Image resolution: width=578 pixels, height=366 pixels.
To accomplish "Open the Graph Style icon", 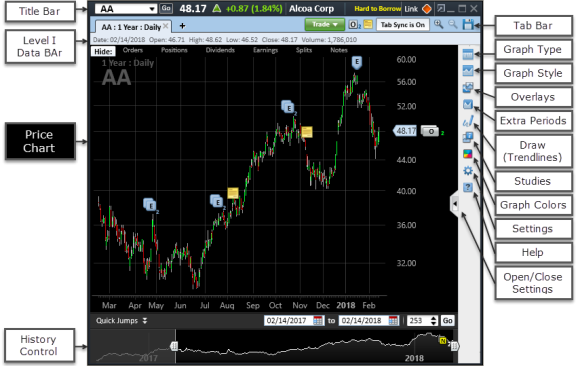I will 467,70.
